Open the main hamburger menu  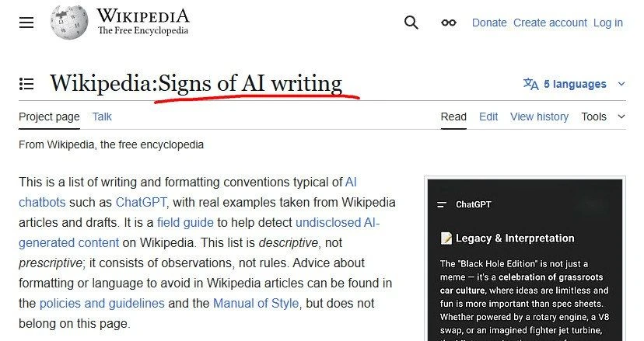point(26,23)
